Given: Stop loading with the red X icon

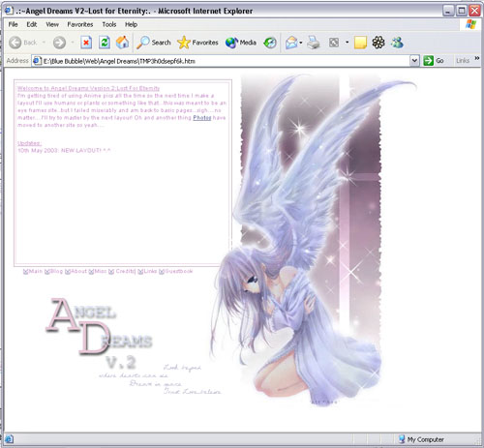Looking at the screenshot, I should (x=86, y=43).
